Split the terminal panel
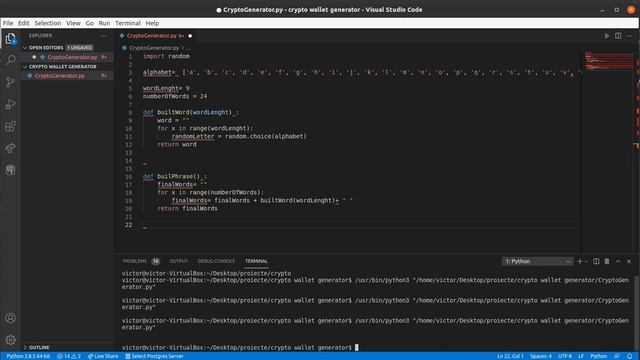 pos(596,261)
